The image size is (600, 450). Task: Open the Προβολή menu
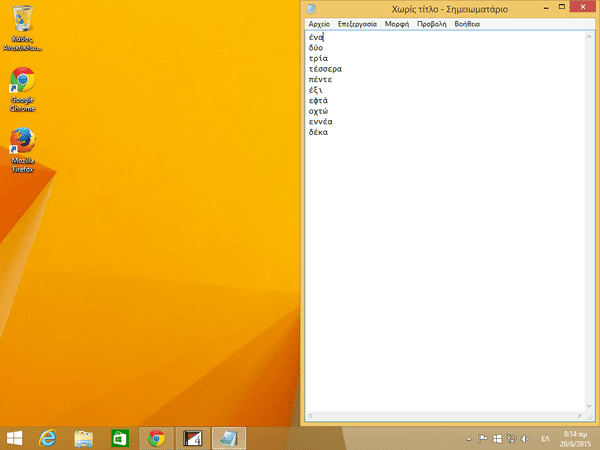(x=432, y=24)
